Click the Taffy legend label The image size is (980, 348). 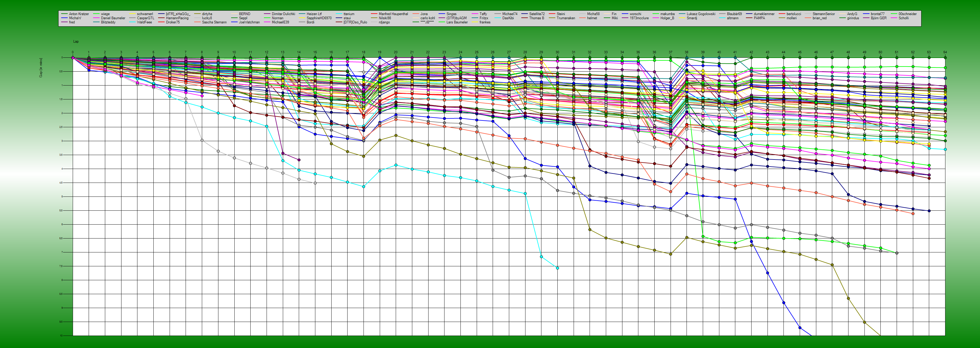[x=483, y=14]
